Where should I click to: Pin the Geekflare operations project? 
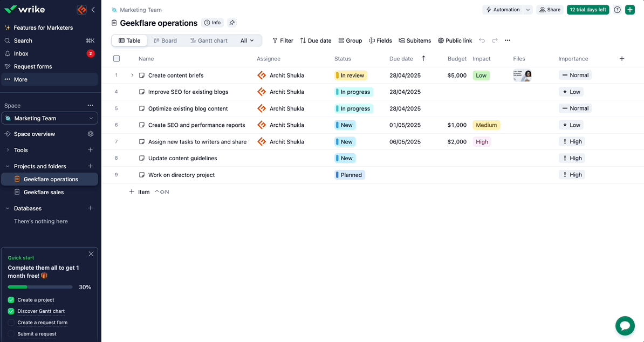click(232, 23)
